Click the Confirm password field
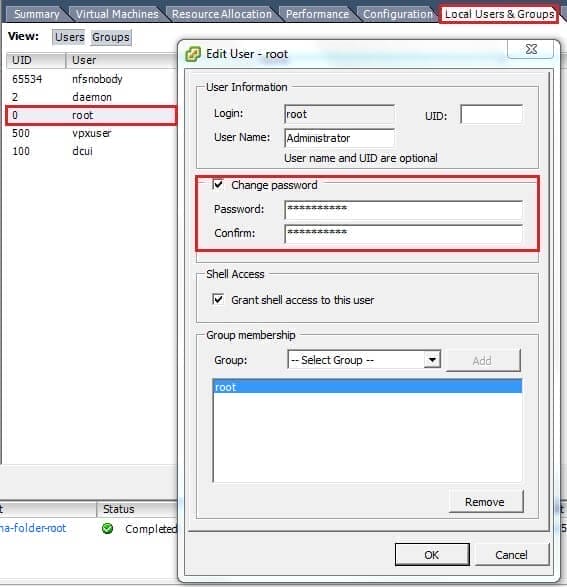 tap(403, 233)
